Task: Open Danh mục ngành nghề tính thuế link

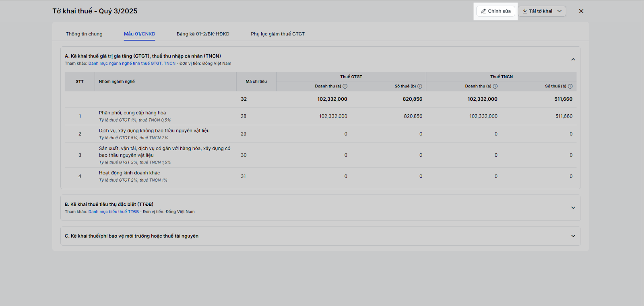Action: 132,64
